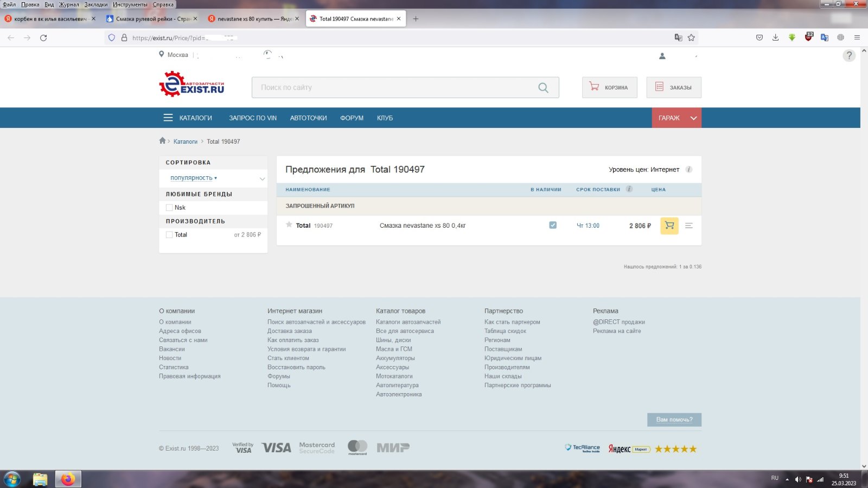The width and height of the screenshot is (868, 488).
Task: Click the price level info icon
Action: (x=689, y=169)
